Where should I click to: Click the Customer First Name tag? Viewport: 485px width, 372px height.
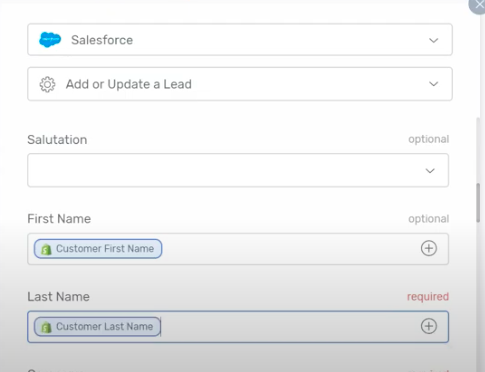click(98, 249)
